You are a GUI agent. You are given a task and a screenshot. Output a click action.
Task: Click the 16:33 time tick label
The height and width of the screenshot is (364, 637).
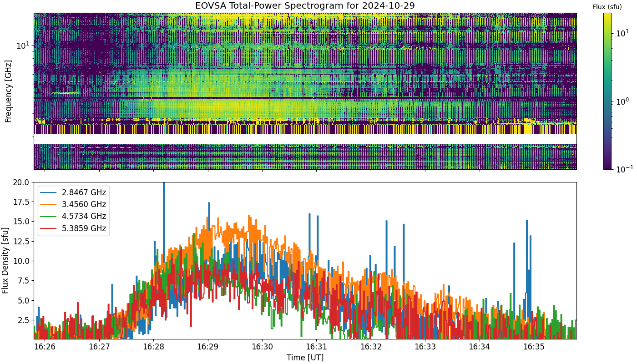click(425, 347)
